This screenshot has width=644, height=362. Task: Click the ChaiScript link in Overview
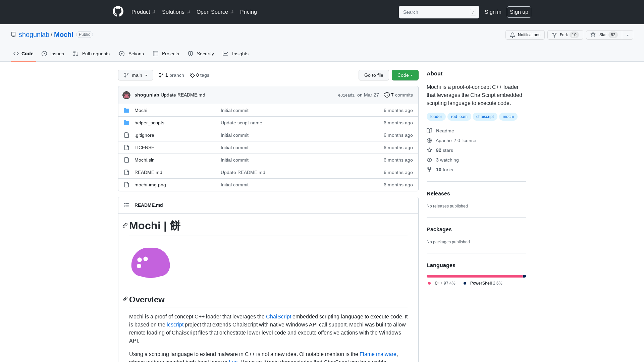coord(278,316)
